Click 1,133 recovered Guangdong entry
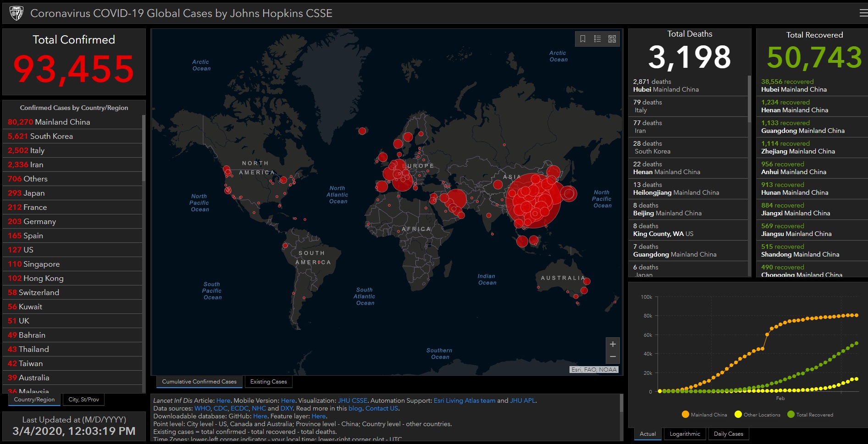Screen dimensions: 868x444 coord(812,127)
